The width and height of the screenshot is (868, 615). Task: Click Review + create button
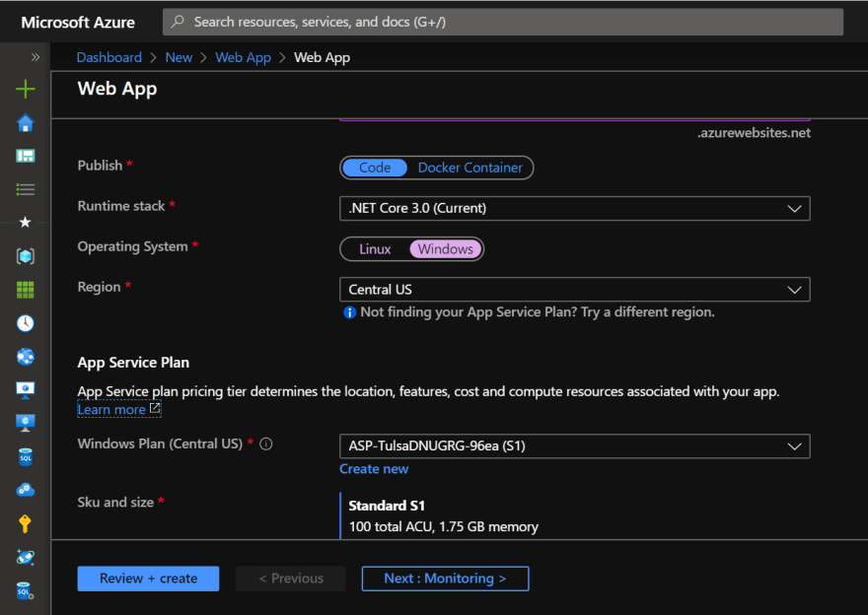(x=148, y=579)
